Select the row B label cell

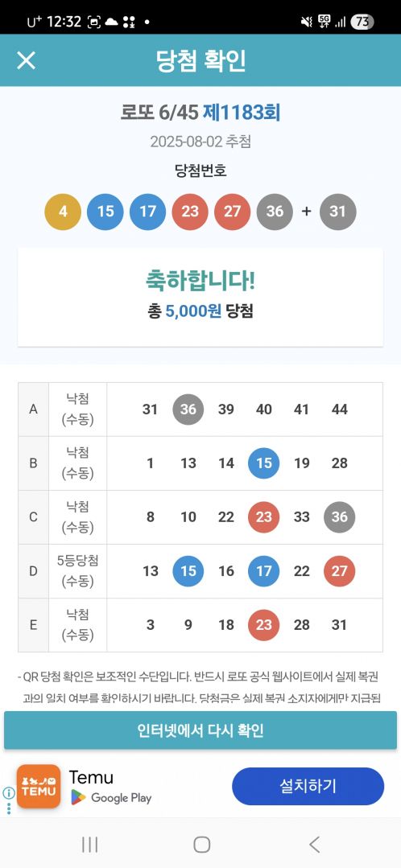pos(33,463)
